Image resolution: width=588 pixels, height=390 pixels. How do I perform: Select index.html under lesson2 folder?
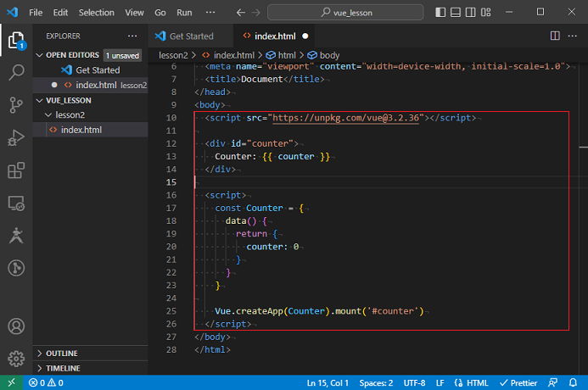click(91, 130)
